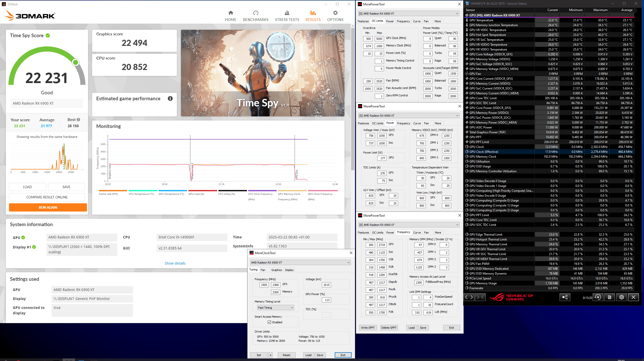Screen dimensions: 644x361
Task: Open HWiNFO logging document icon
Action: (610, 297)
